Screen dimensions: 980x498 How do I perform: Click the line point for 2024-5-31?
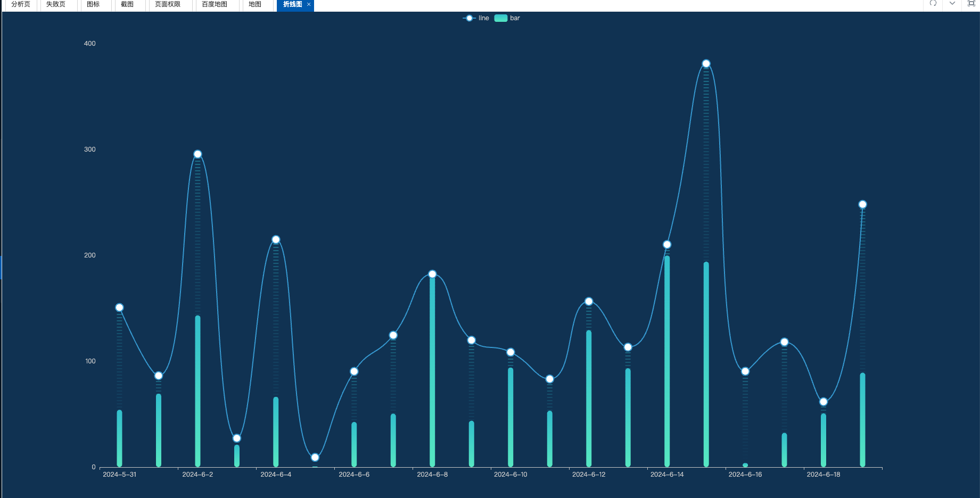[119, 308]
